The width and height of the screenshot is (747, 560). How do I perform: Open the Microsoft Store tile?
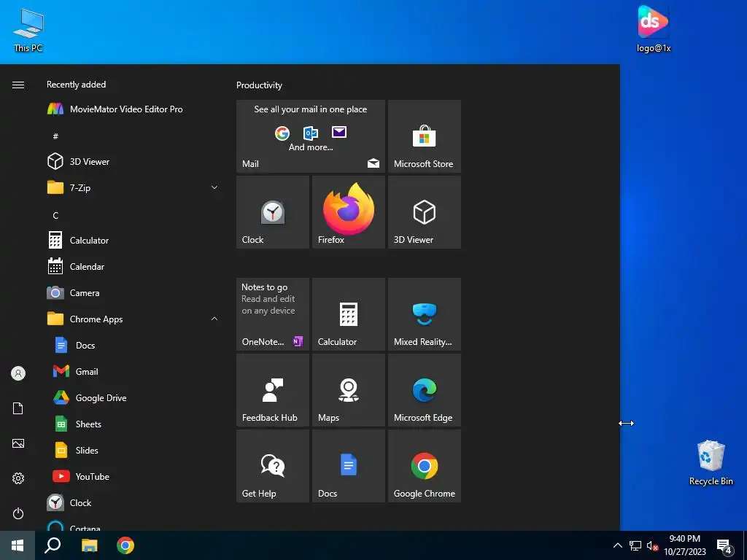click(425, 136)
